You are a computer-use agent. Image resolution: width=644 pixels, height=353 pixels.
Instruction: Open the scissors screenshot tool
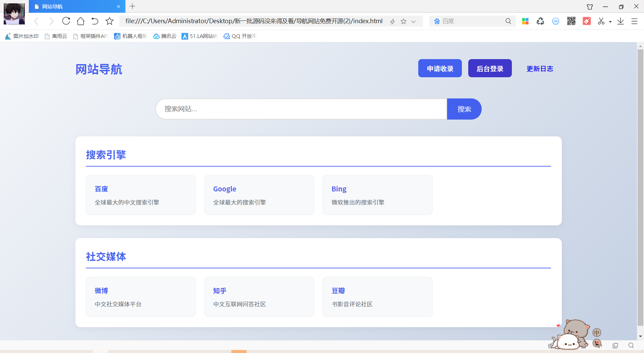pos(601,21)
